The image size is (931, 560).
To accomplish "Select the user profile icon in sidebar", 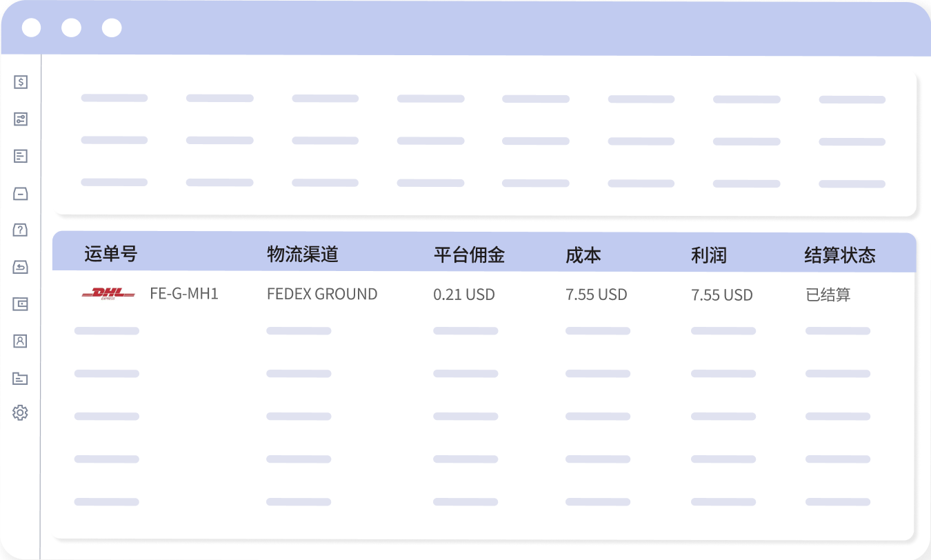I will [21, 341].
